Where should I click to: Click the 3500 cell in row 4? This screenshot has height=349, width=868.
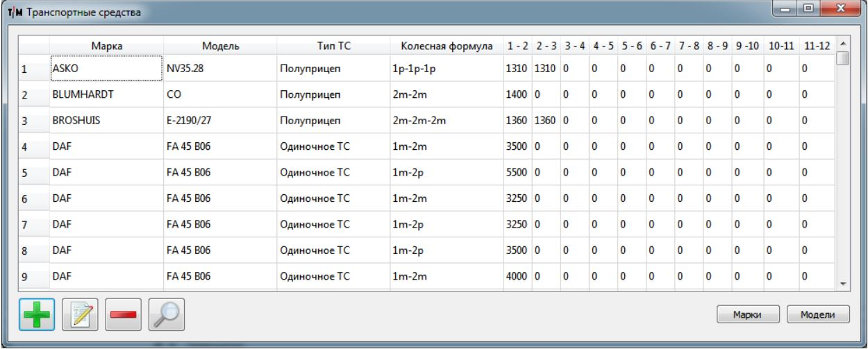click(x=518, y=146)
